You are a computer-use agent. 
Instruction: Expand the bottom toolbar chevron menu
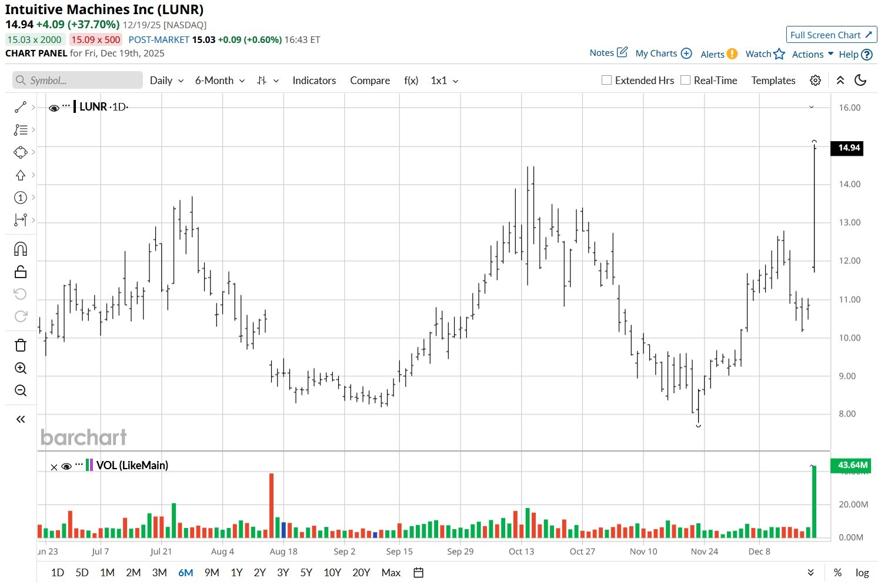pos(811,573)
